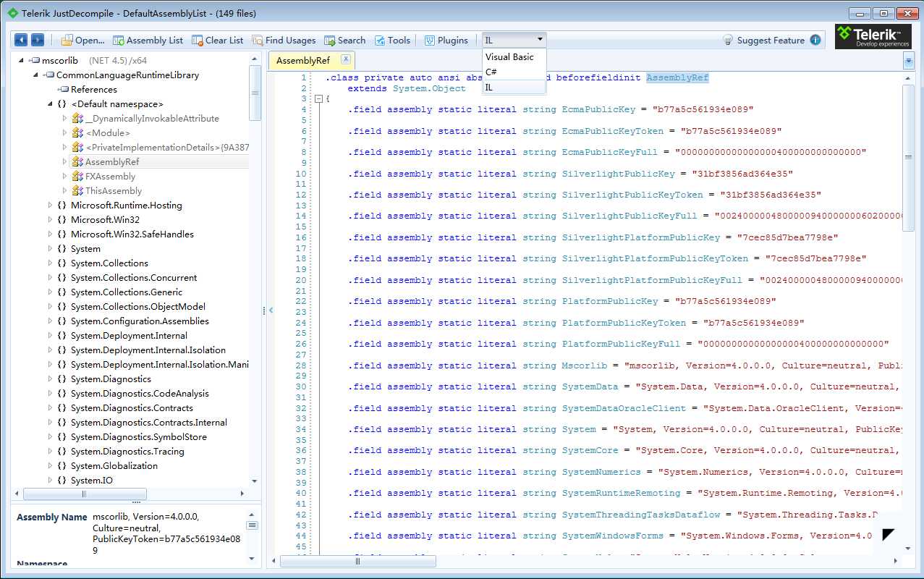The height and width of the screenshot is (579, 924).
Task: Expand the Microsoft.Win32 namespace
Action: coord(50,219)
